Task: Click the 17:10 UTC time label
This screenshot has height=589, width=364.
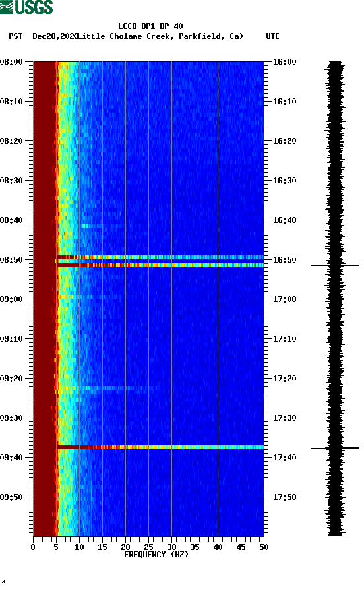Action: click(x=284, y=339)
